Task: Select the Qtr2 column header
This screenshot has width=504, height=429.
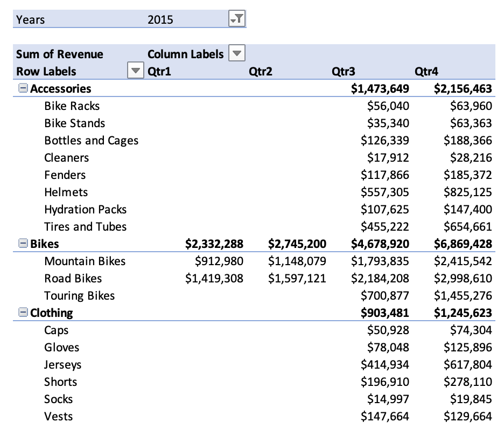Action: click(261, 71)
